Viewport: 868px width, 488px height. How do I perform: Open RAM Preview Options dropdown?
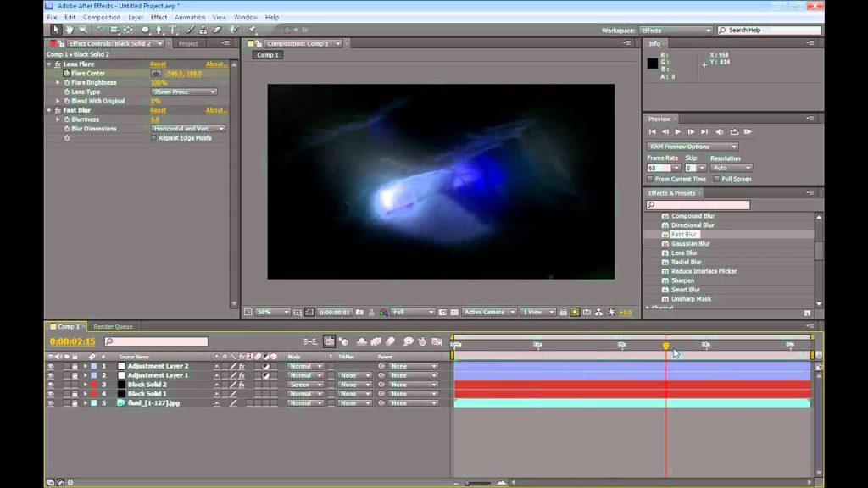click(693, 147)
